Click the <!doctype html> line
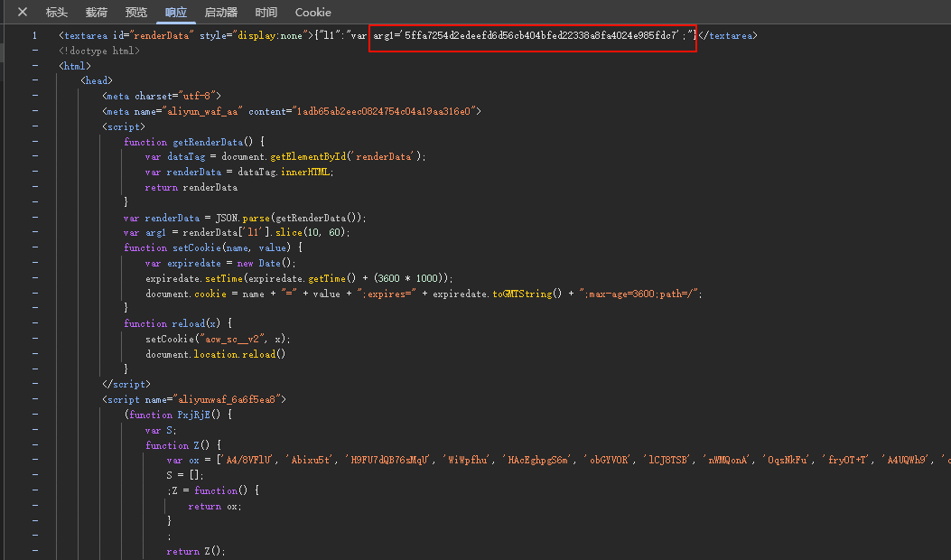This screenshot has width=951, height=560. click(99, 51)
